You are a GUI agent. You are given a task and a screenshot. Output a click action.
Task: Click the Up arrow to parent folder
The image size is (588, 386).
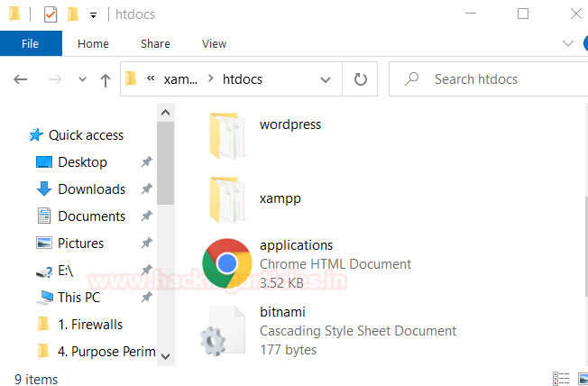point(105,79)
